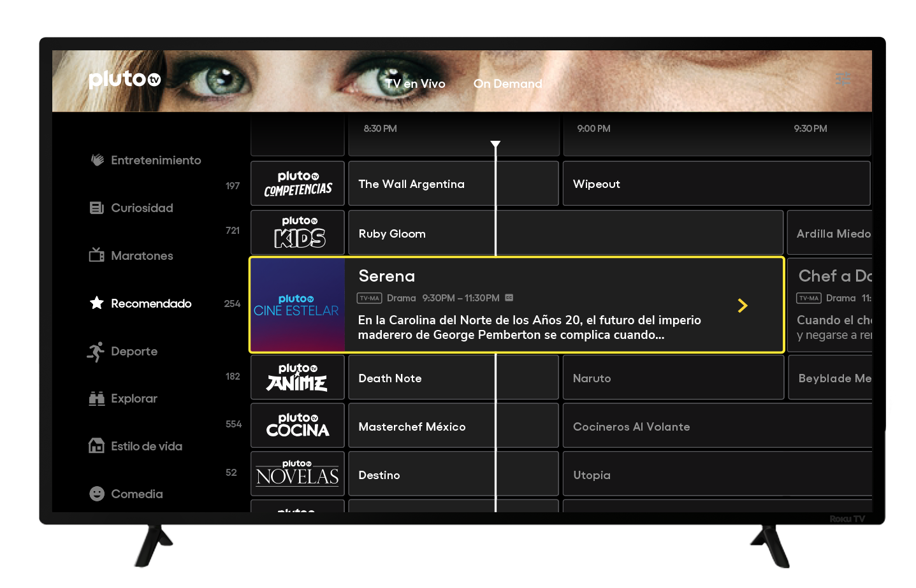Open the Maratones TV icon

tap(96, 255)
